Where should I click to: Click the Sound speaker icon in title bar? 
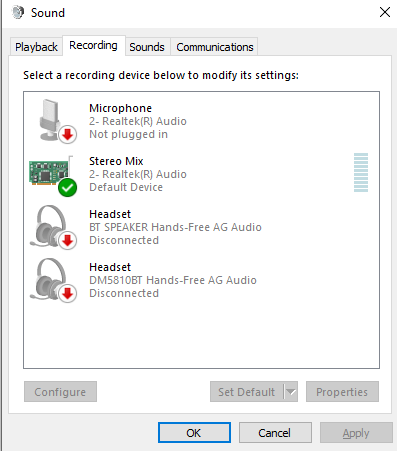click(x=18, y=13)
